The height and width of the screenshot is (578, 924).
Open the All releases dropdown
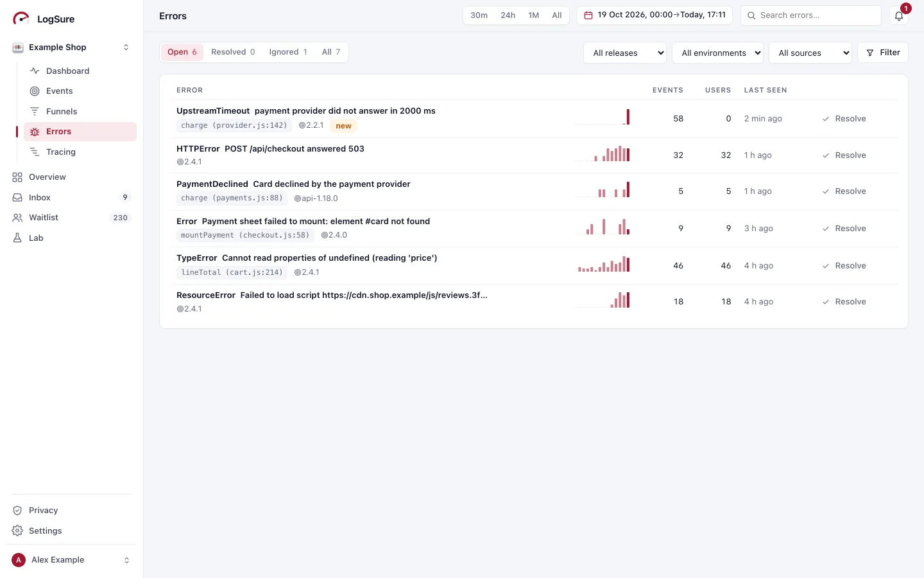[x=625, y=53]
